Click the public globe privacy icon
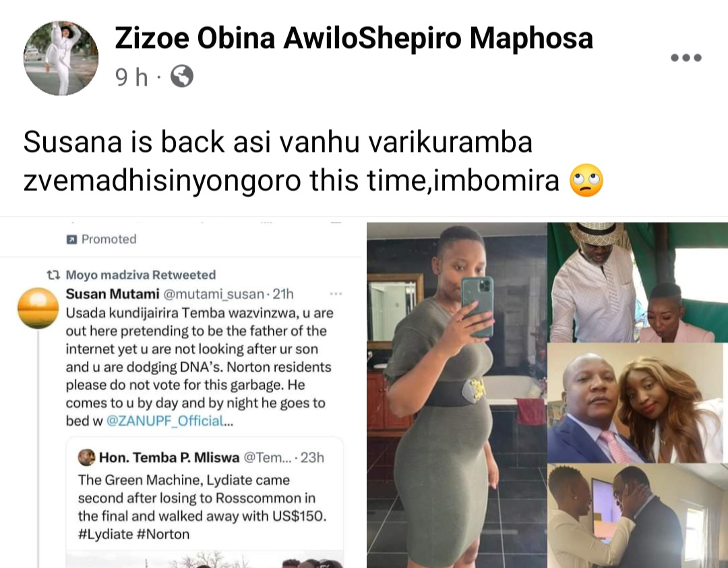This screenshot has width=728, height=568. click(182, 76)
